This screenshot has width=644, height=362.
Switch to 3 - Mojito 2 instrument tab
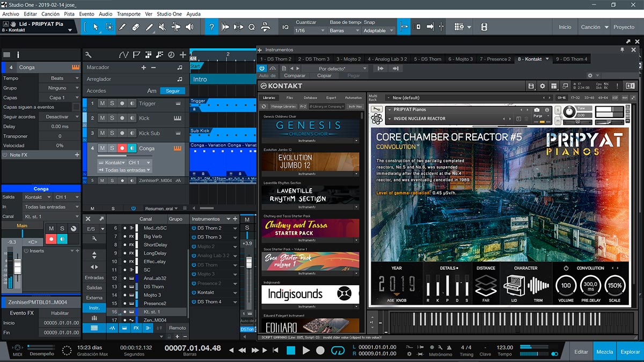coord(348,59)
